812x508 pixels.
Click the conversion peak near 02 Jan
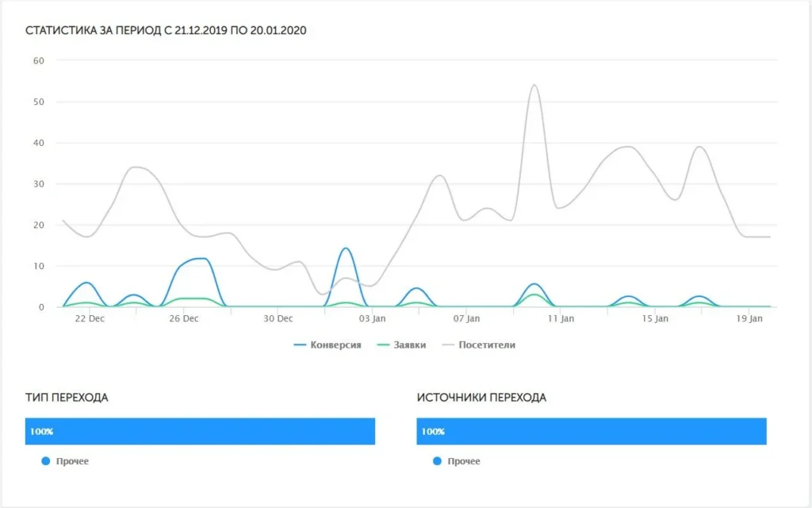pos(346,248)
